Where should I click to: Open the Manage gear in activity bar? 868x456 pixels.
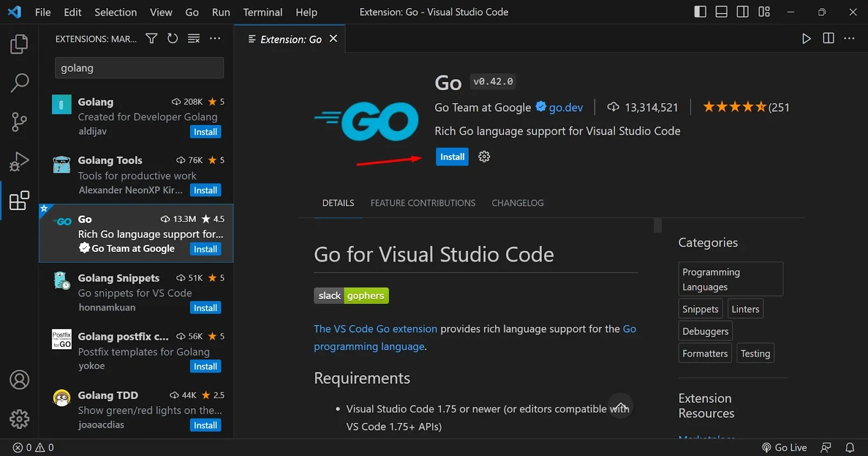[20, 419]
